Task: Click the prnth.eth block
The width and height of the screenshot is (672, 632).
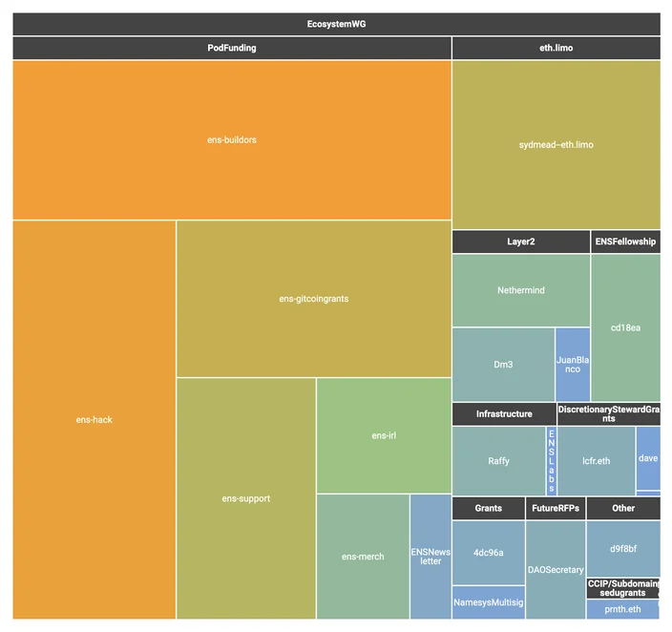Action: pos(622,609)
